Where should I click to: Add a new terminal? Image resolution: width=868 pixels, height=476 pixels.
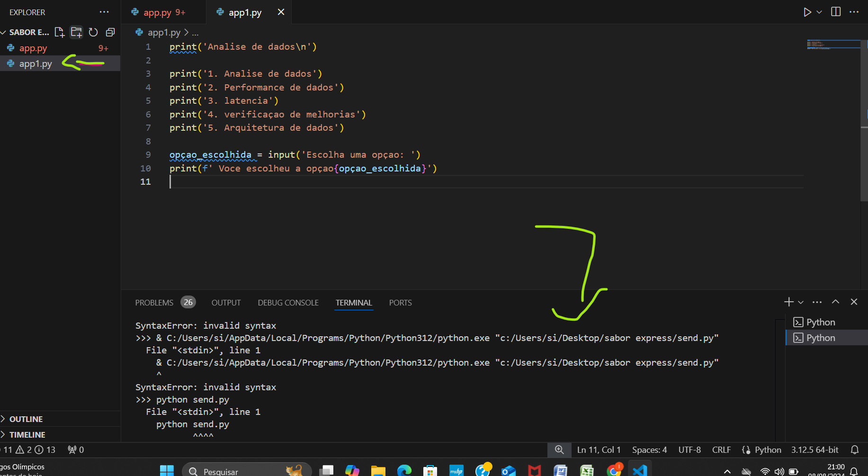tap(788, 302)
